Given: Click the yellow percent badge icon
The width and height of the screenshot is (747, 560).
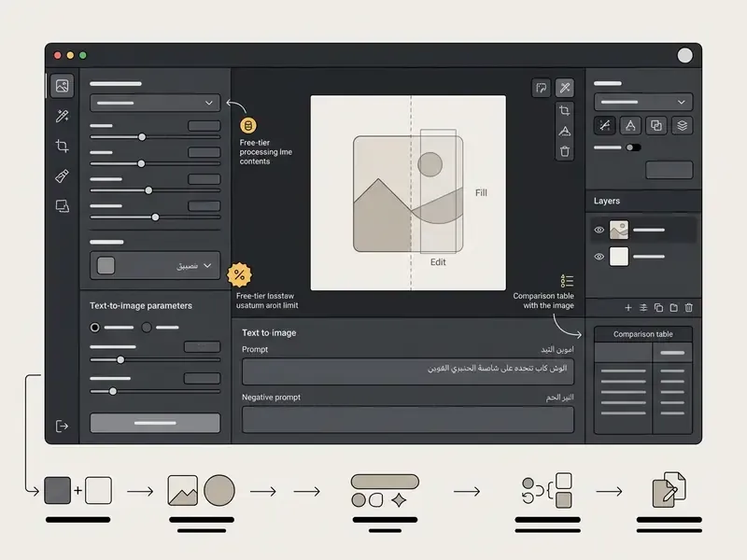Looking at the screenshot, I should [x=239, y=274].
